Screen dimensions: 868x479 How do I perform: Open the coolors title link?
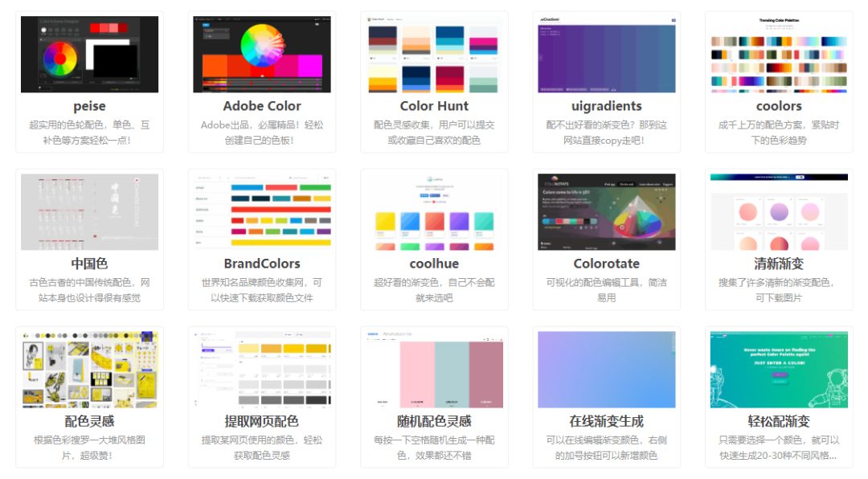pyautogui.click(x=778, y=105)
